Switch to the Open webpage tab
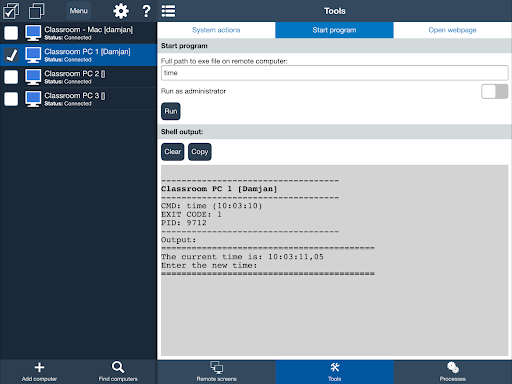 point(453,30)
